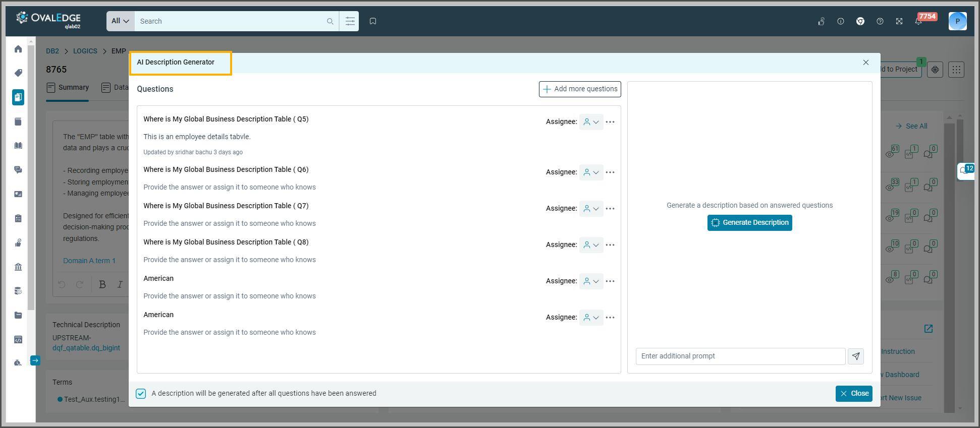Screen dimensions: 980x428
Task: Toggle the generate-after-all-answered checkbox
Action: [141, 394]
